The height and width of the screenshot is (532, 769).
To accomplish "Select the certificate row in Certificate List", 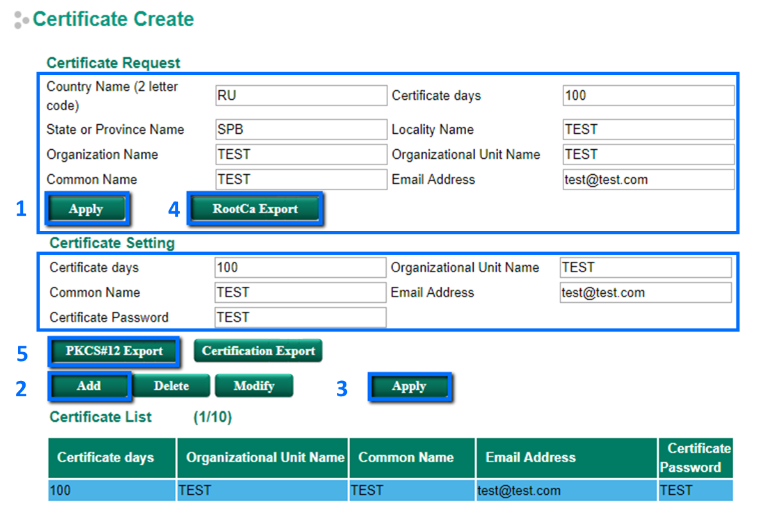I will pos(390,490).
